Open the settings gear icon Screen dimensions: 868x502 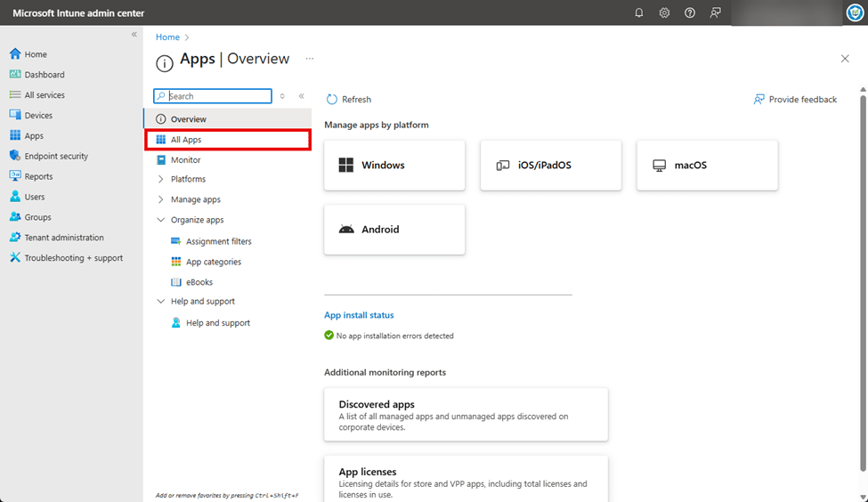664,13
